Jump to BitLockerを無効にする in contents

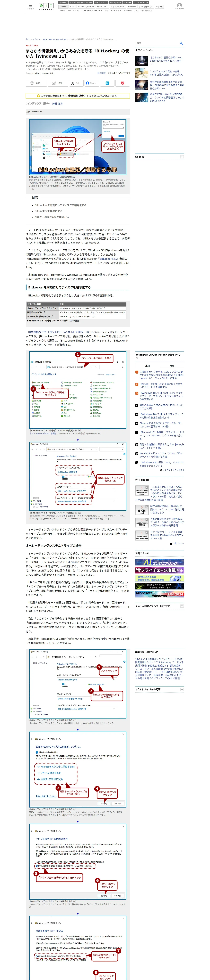[48, 211]
